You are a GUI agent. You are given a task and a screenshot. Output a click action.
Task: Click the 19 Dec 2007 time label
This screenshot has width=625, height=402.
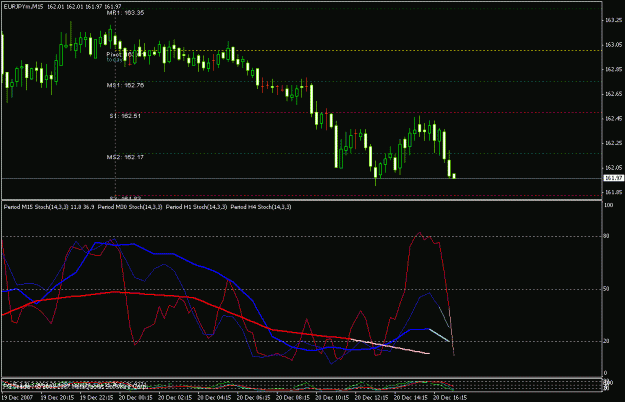point(18,398)
